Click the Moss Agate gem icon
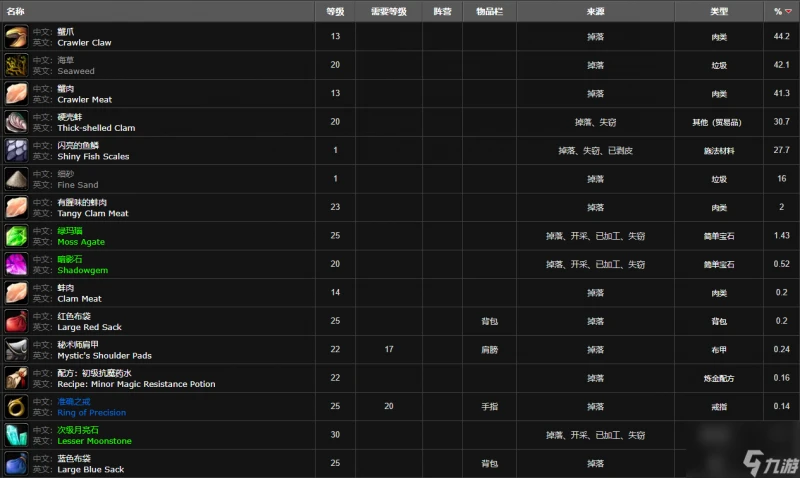The image size is (800, 478). click(x=16, y=236)
